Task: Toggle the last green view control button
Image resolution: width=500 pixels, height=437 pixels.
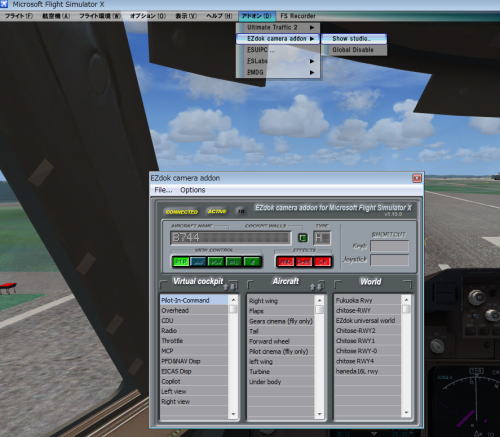Action: point(252,262)
